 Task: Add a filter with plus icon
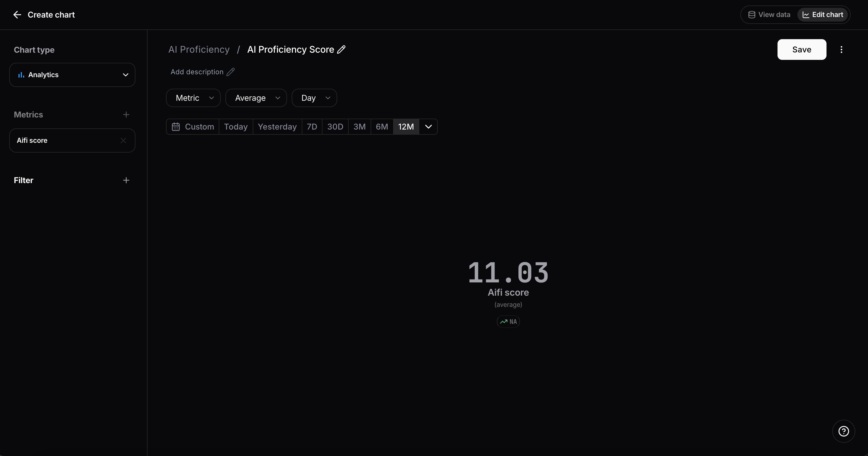click(126, 180)
